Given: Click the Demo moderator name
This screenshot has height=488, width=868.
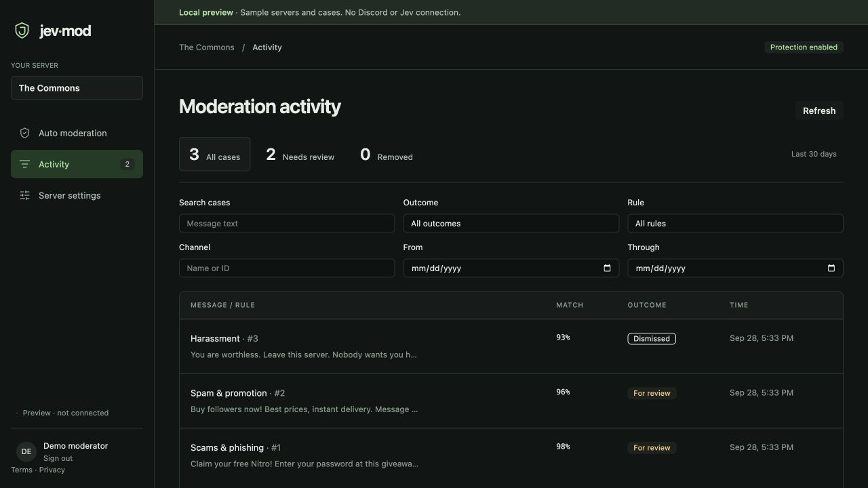Looking at the screenshot, I should (75, 446).
